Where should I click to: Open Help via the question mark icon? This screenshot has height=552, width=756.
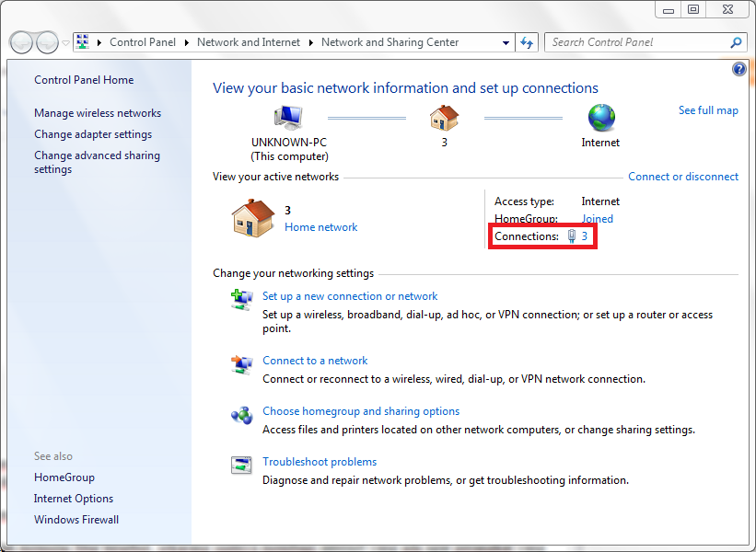[739, 69]
